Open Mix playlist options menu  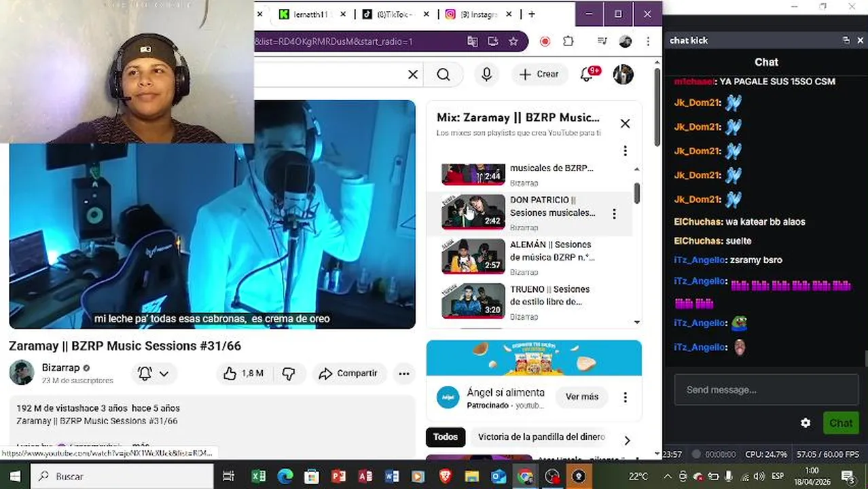[625, 151]
